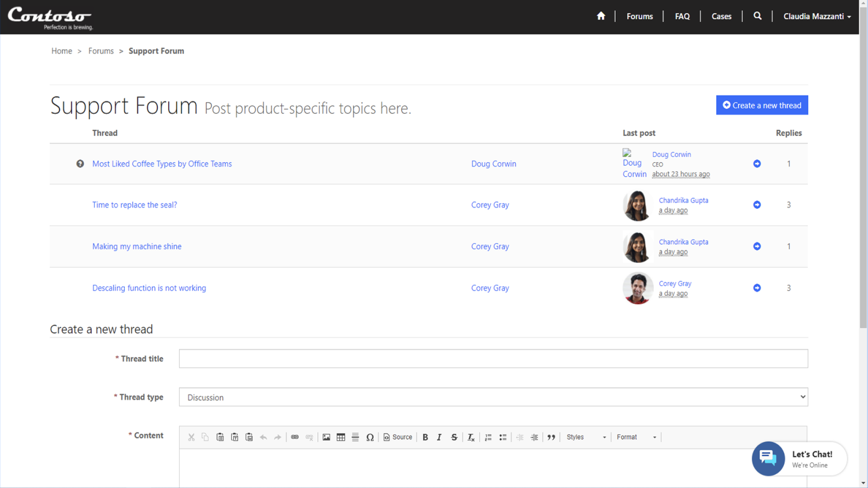Insert a numbered list
The image size is (868, 488).
pos(488,437)
